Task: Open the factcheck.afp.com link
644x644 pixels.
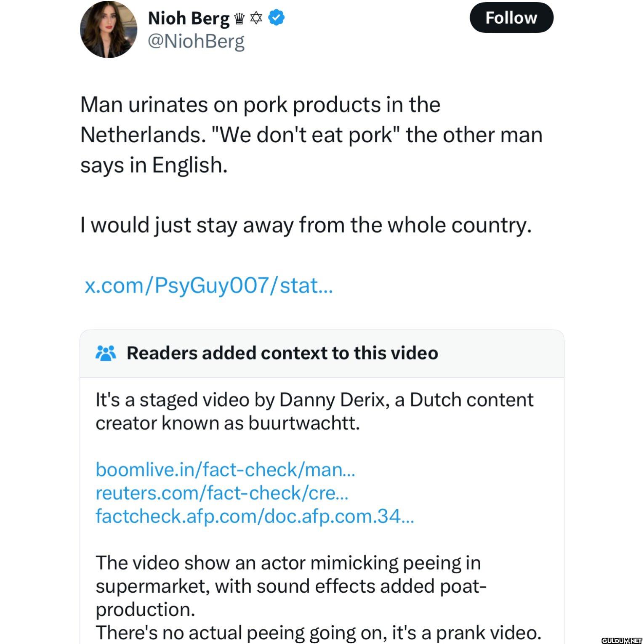Action: coord(255,516)
